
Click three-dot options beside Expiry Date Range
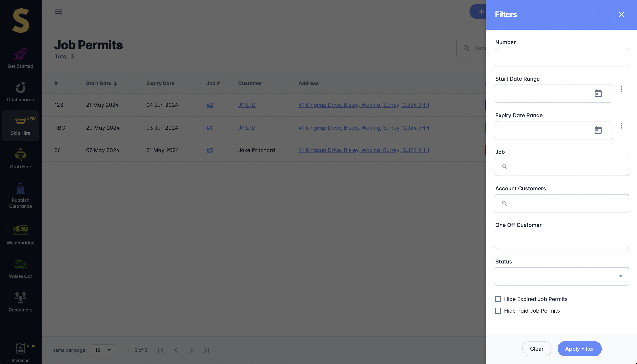point(621,126)
